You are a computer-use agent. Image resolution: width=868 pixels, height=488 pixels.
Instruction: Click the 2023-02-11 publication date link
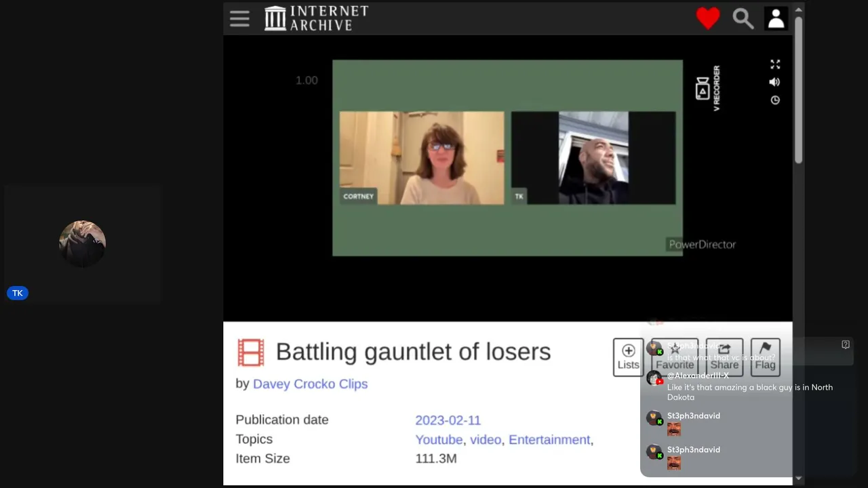[448, 420]
